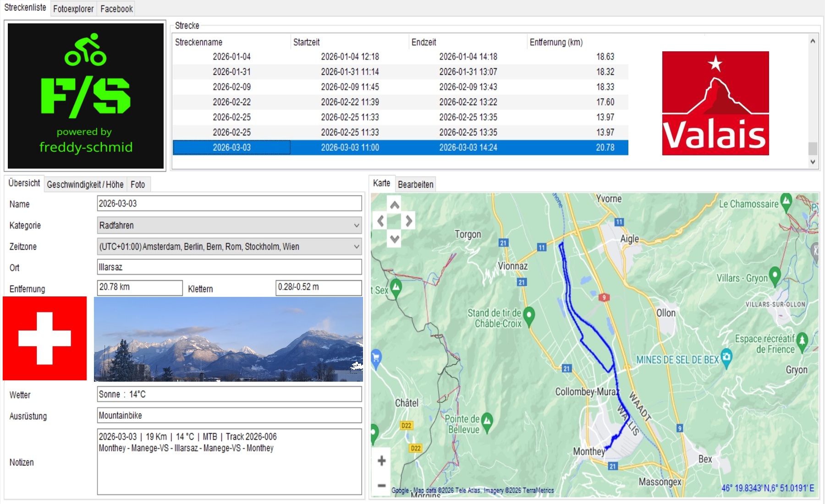Open the Kategorie dropdown
This screenshot has width=825, height=504.
(x=356, y=225)
